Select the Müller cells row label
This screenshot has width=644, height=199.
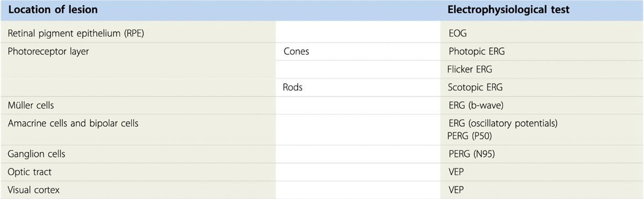coord(31,105)
